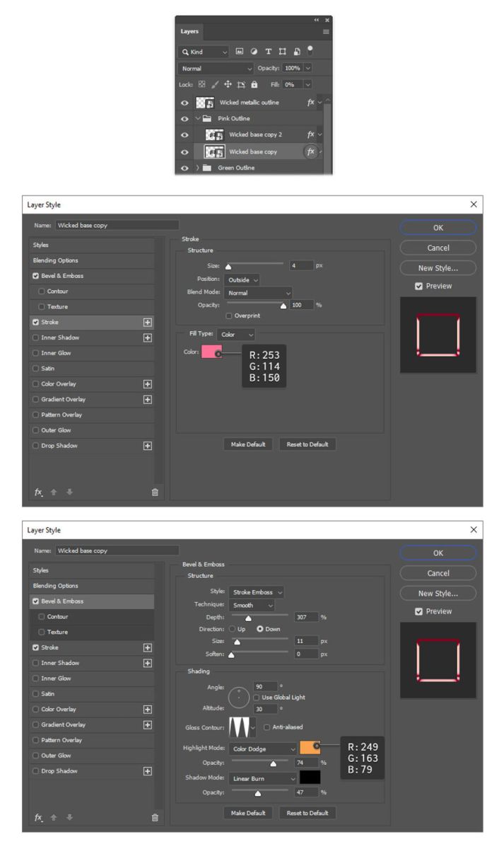504x849 pixels.
Task: Collapse the Pink Outline group
Action: click(197, 119)
